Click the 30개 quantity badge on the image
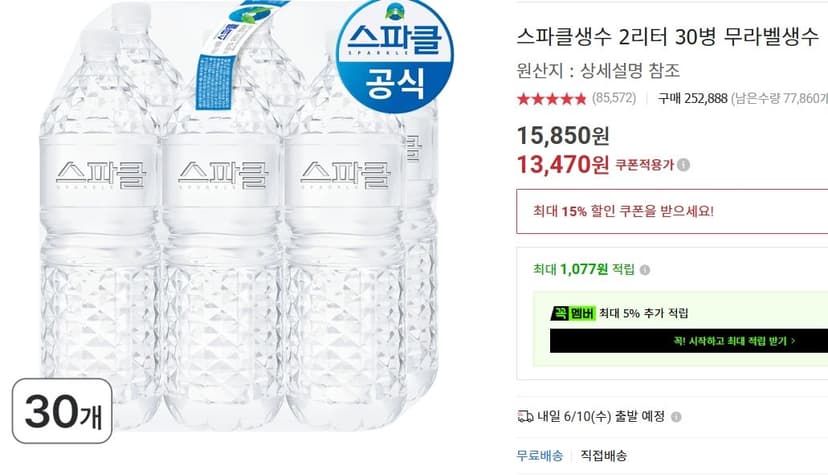 point(62,411)
